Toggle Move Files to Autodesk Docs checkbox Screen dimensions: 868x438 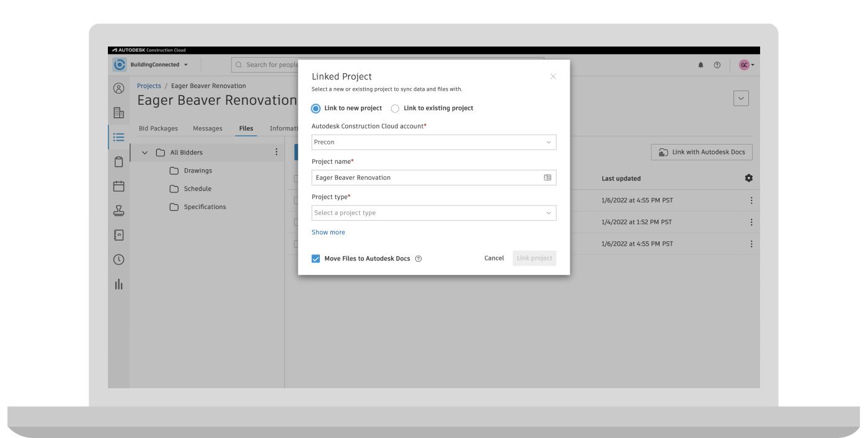click(316, 259)
